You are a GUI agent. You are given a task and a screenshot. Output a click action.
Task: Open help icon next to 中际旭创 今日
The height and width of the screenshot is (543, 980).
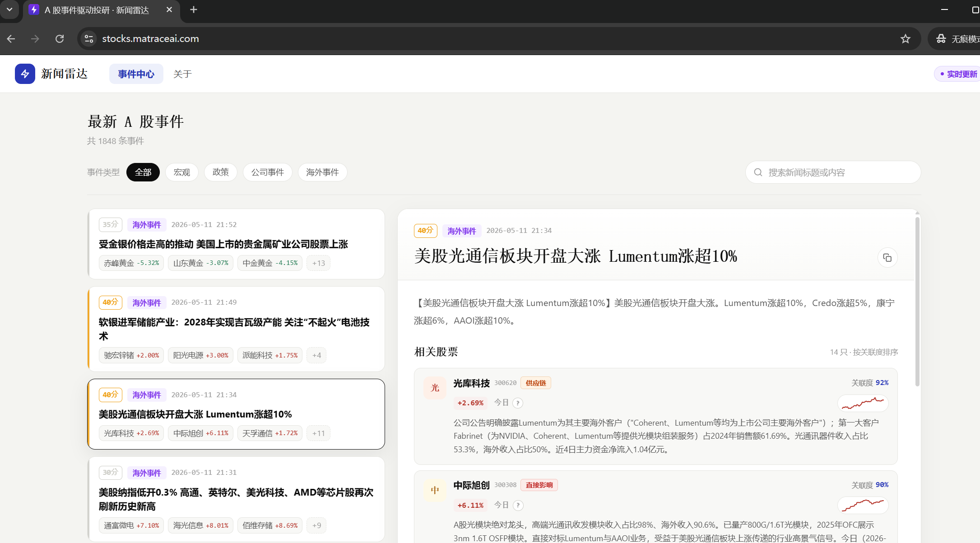(x=518, y=505)
